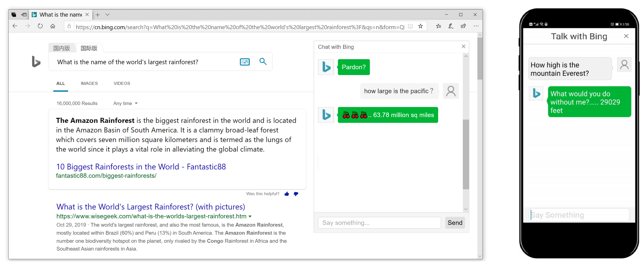The width and height of the screenshot is (644, 269).
Task: Refresh the page with reload icon
Action: [x=40, y=26]
